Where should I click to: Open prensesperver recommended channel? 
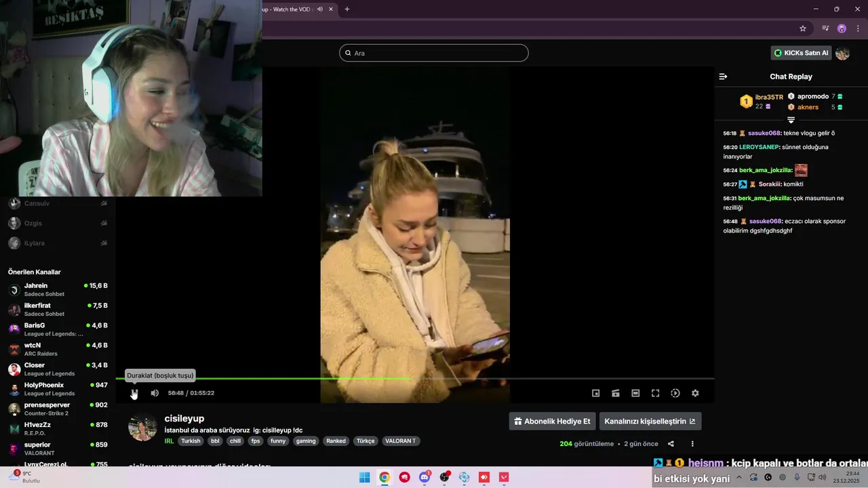tap(58, 409)
